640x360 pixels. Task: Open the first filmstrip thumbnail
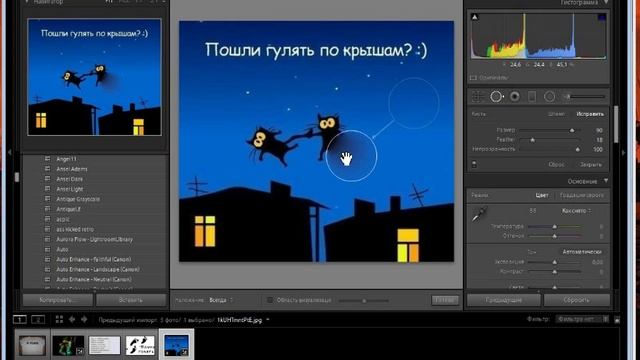32,346
